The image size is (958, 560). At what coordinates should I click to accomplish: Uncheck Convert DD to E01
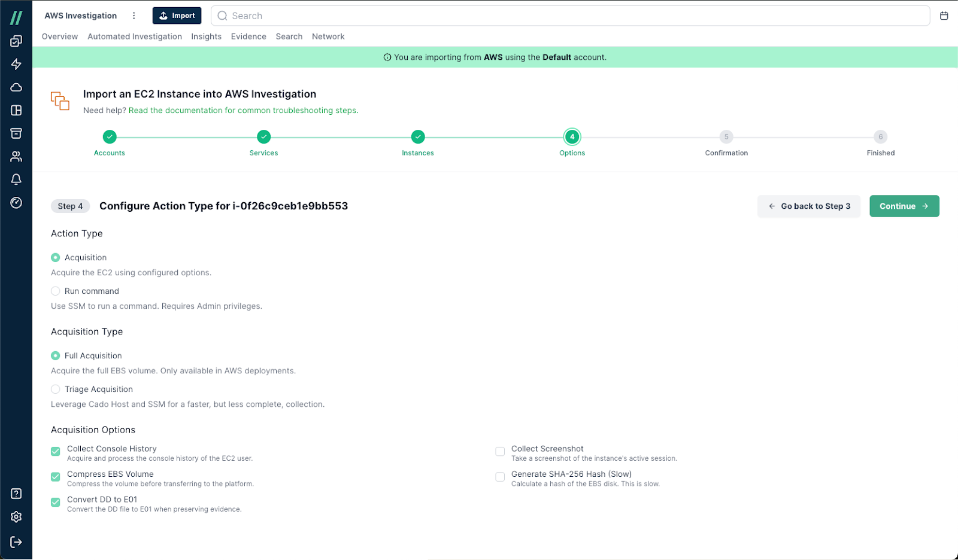56,503
